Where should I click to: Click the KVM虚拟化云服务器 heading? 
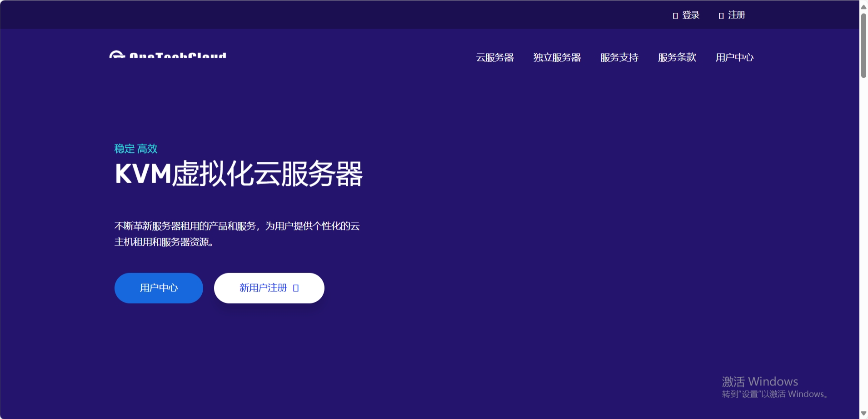[x=239, y=173]
